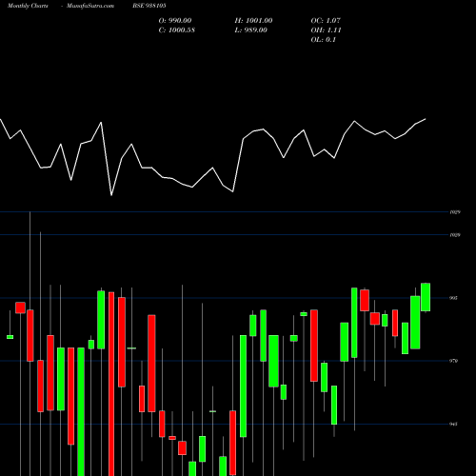This screenshot has height=476, width=476.
Task: Click the 995 price axis label
Action: click(453, 298)
